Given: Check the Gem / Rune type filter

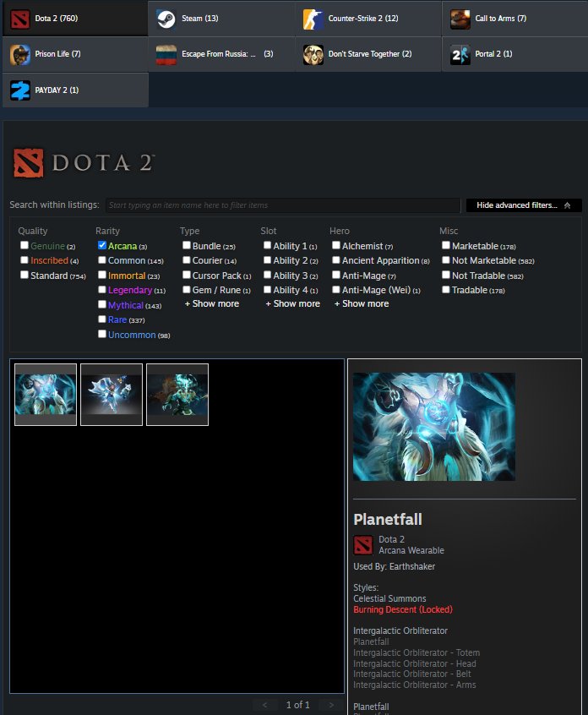Looking at the screenshot, I should (187, 290).
